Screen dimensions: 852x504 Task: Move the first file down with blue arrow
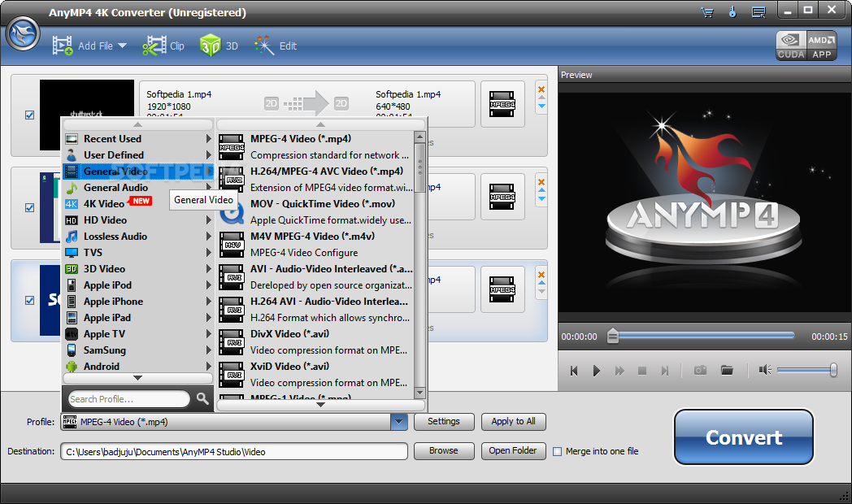[541, 106]
